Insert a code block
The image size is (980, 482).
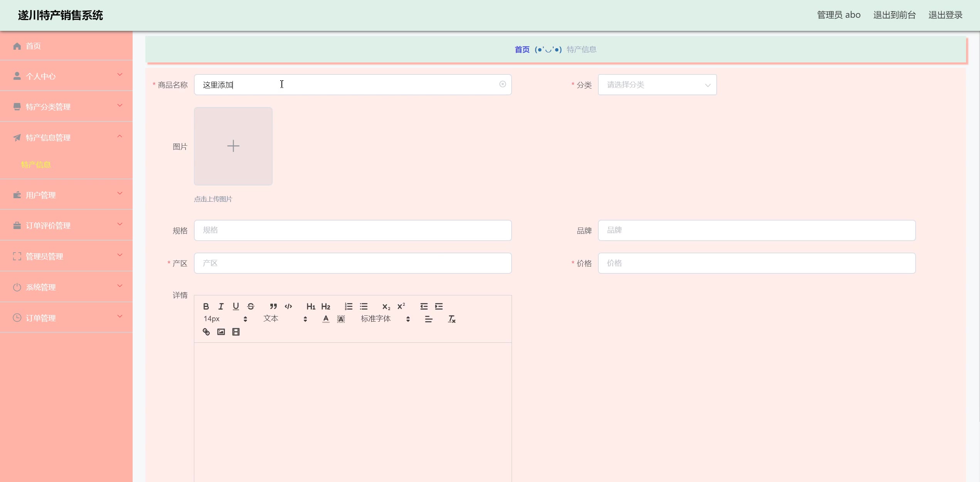click(x=288, y=306)
